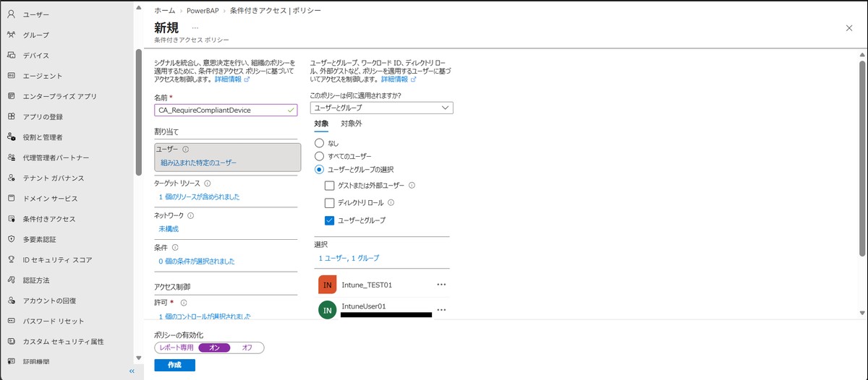This screenshot has height=380, width=868.
Task: Open 詳細情報 link in right description
Action: point(399,79)
